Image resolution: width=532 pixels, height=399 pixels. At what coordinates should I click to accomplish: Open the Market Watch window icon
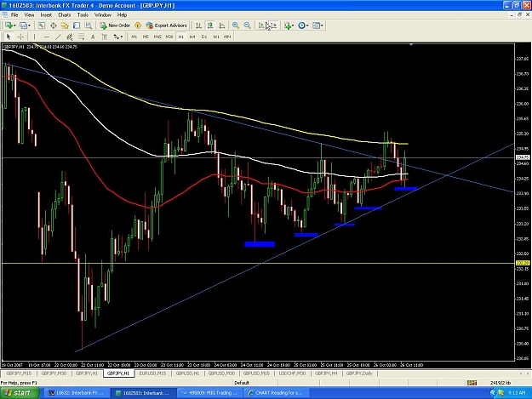point(42,26)
